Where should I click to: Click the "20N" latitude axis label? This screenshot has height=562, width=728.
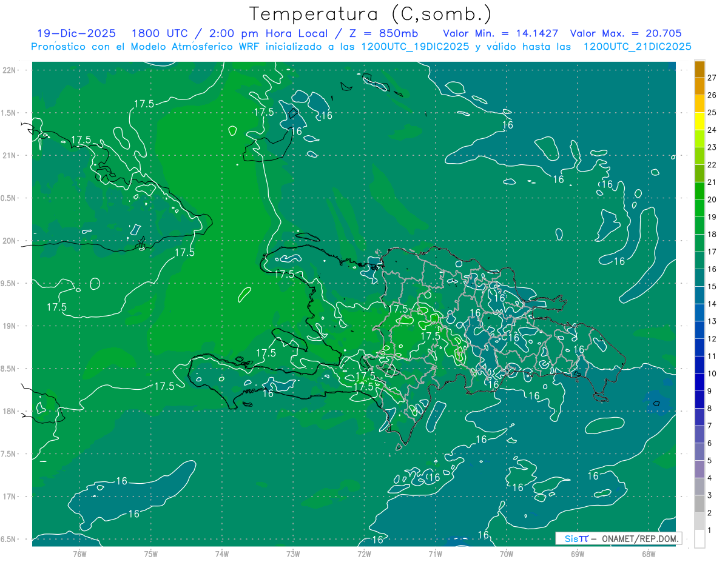click(x=9, y=241)
